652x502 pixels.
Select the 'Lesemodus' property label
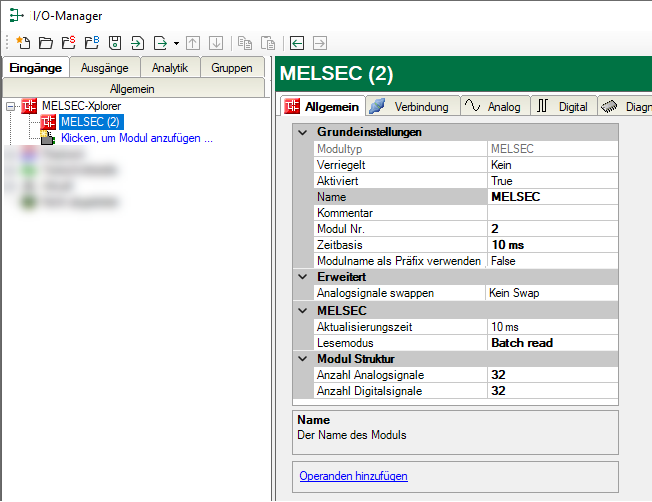(345, 343)
